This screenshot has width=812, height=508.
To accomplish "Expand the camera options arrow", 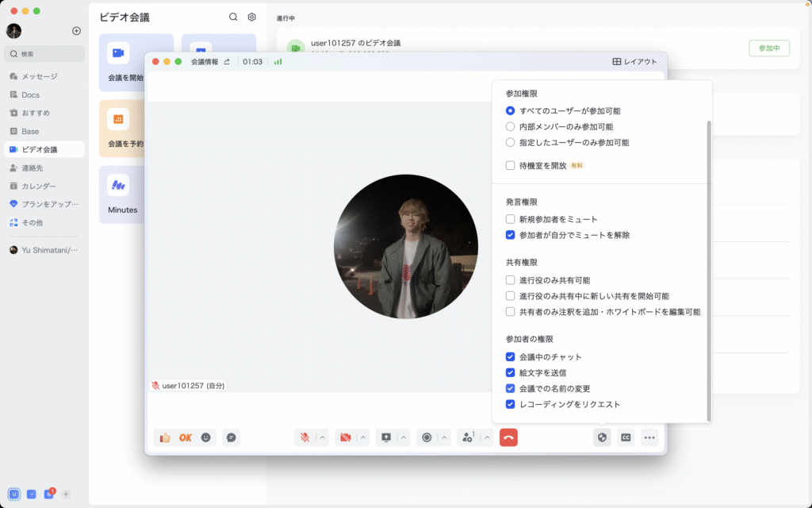I will pos(363,437).
